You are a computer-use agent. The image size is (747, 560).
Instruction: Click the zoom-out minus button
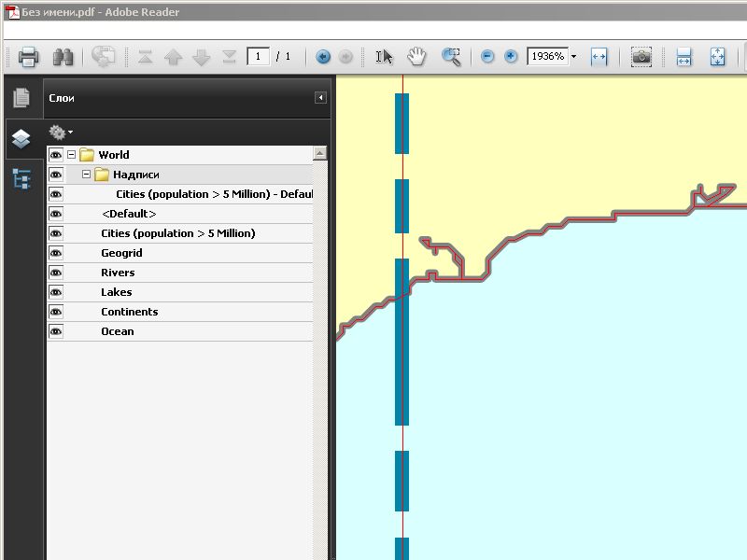click(x=487, y=57)
